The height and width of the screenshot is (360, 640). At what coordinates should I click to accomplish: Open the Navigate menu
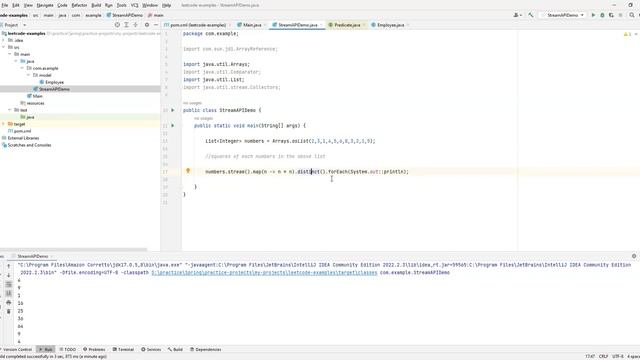click(x=45, y=5)
